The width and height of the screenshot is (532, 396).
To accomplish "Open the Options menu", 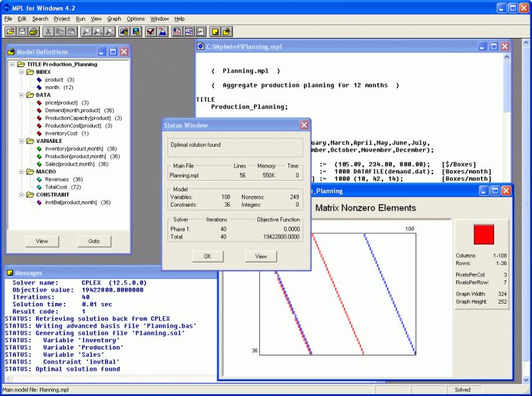I will click(135, 19).
